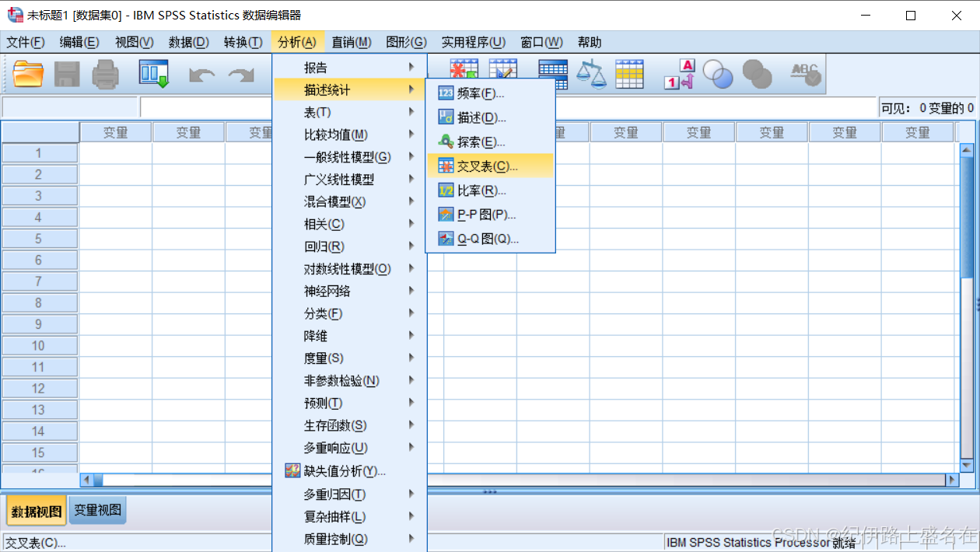Click the Save file floppy disk icon
The image size is (980, 552).
(67, 75)
